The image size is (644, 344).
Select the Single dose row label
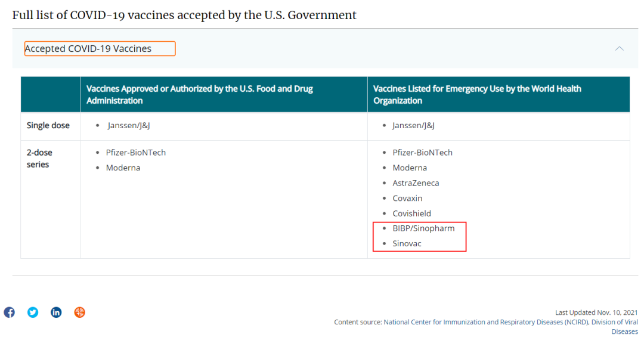pos(48,126)
